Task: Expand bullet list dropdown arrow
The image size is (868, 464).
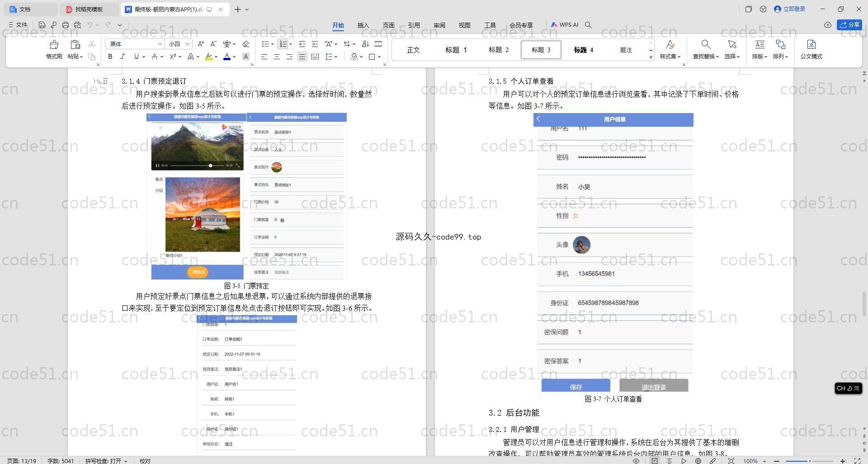Action: pyautogui.click(x=272, y=44)
